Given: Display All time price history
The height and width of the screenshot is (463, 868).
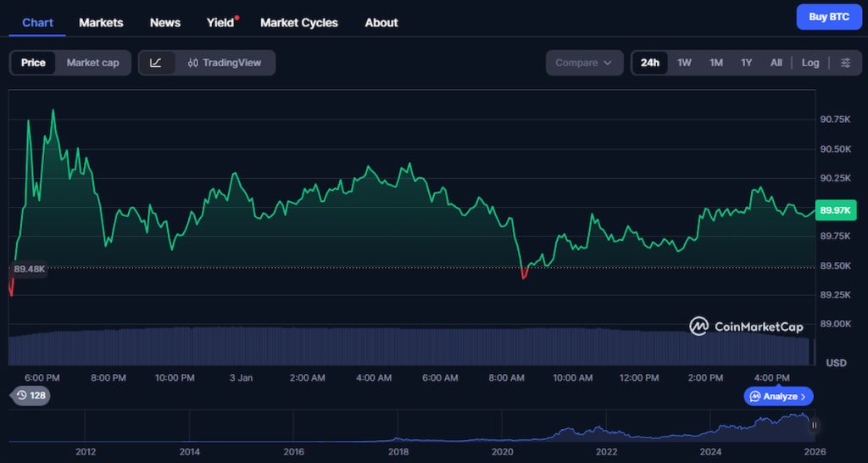Looking at the screenshot, I should [x=776, y=63].
